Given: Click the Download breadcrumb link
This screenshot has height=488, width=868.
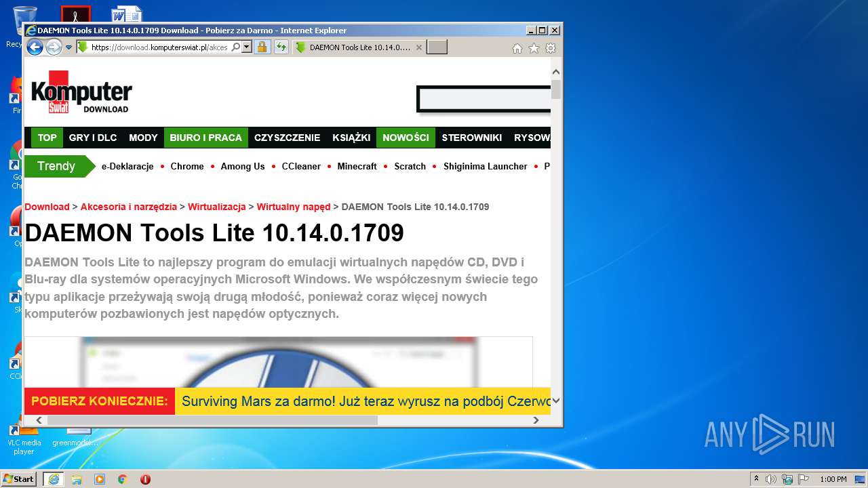Looking at the screenshot, I should click(47, 207).
